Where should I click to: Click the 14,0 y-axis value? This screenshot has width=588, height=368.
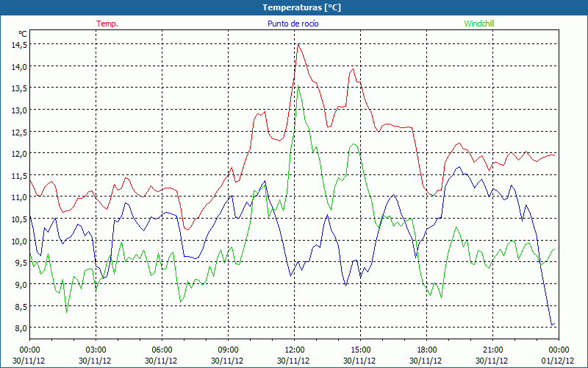(x=20, y=66)
